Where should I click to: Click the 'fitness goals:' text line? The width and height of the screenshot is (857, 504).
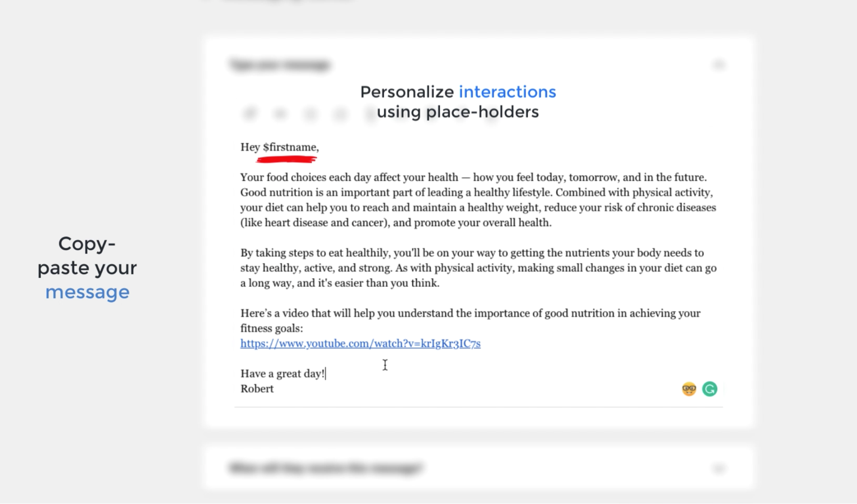(271, 328)
